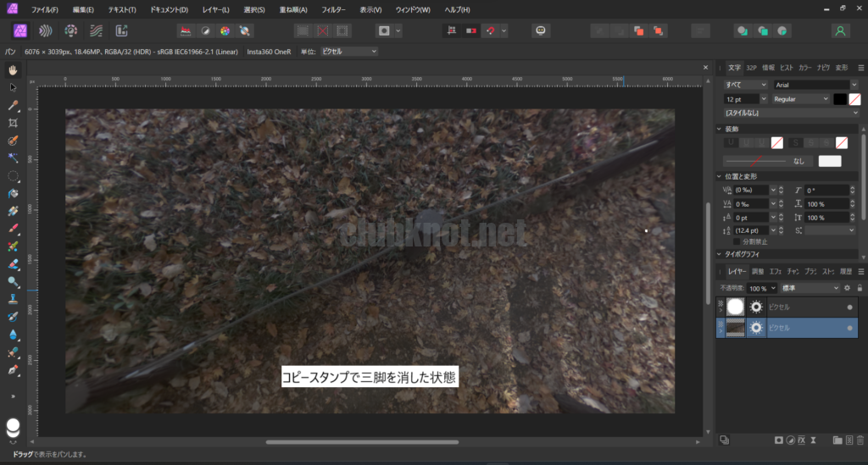The width and height of the screenshot is (868, 465).
Task: Switch to the ヒスト panel tab
Action: pos(787,67)
